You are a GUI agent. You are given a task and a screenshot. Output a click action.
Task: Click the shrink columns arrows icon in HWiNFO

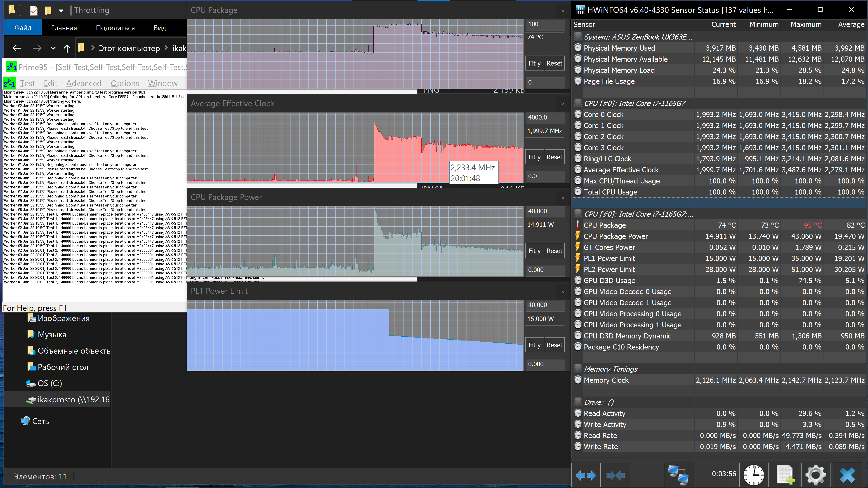click(615, 475)
